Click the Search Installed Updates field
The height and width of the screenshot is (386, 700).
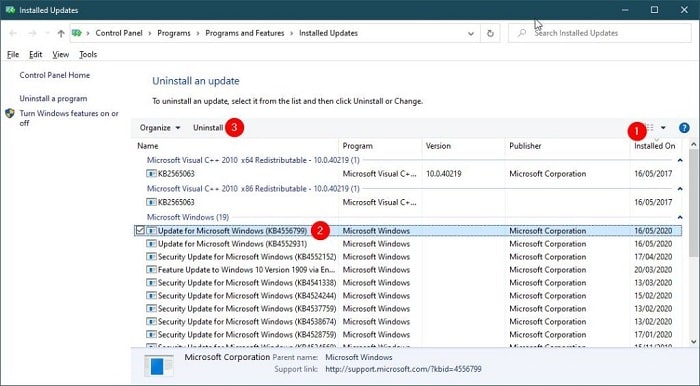tap(600, 33)
